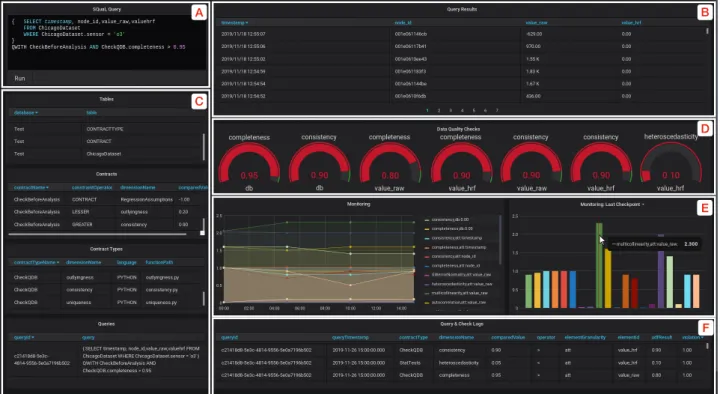Click the consistency value_hrf gauge

[601, 163]
